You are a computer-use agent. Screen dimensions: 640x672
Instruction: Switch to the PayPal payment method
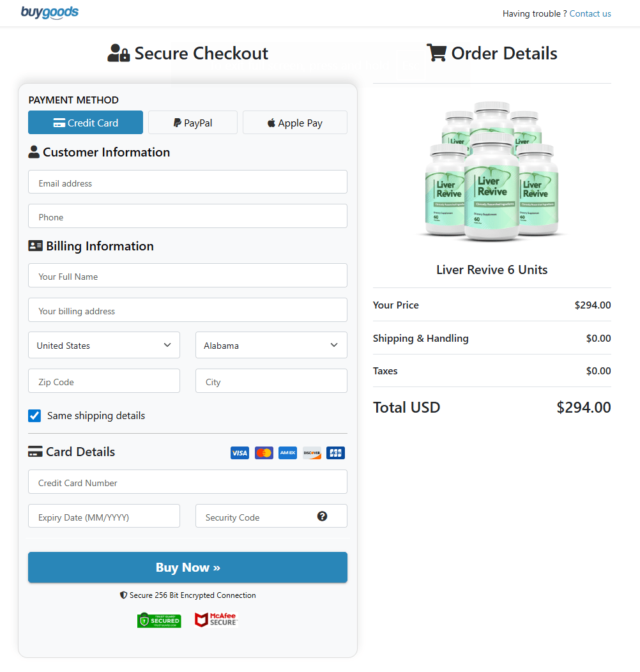click(192, 122)
